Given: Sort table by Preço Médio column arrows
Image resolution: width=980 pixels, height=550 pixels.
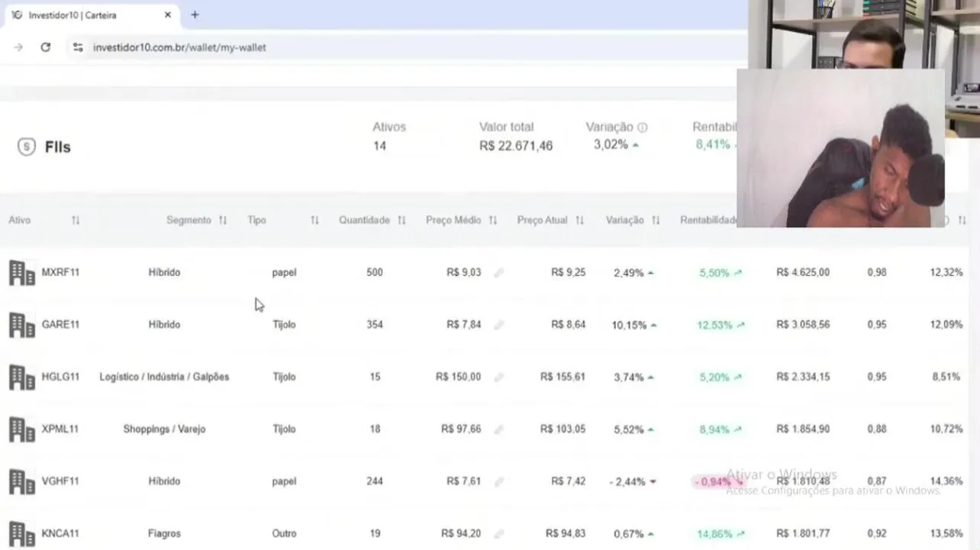Looking at the screenshot, I should [x=493, y=220].
